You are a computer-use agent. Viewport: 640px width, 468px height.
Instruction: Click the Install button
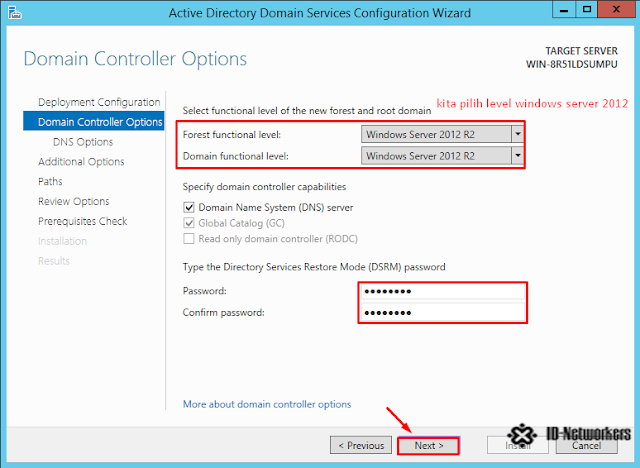coord(518,445)
